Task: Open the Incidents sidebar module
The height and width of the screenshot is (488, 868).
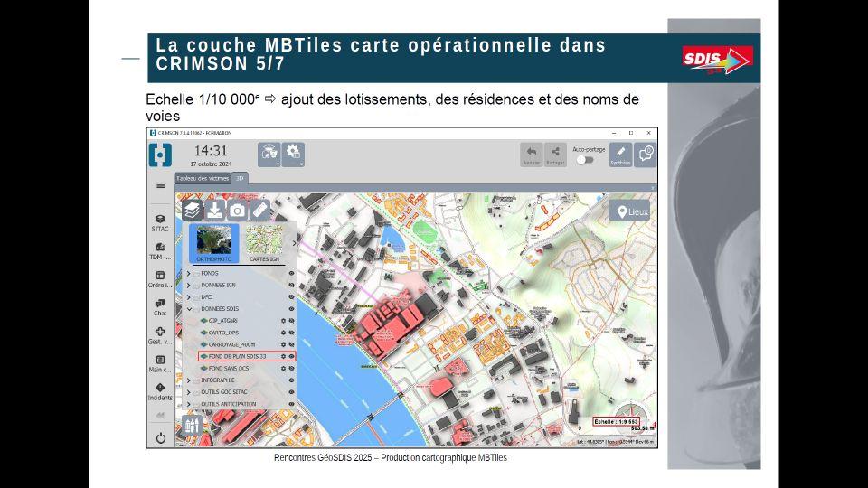Action: [160, 391]
